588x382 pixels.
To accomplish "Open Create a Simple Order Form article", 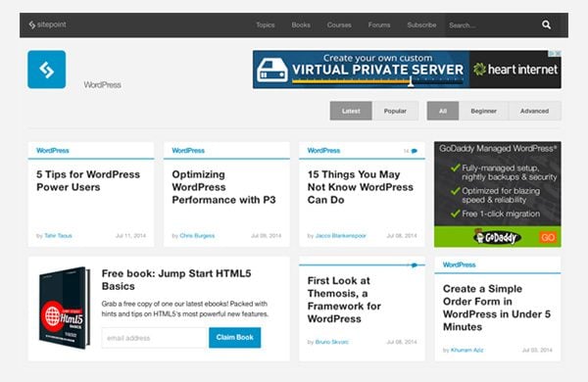I will pyautogui.click(x=497, y=308).
